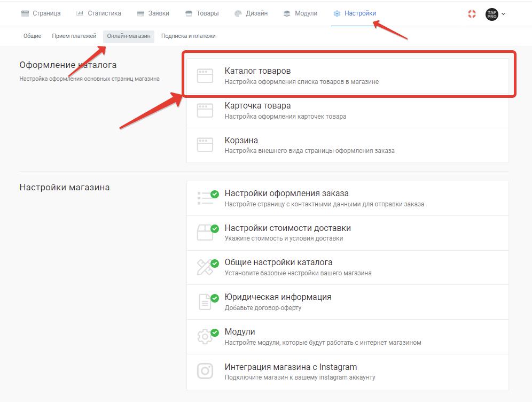
Task: Open Подписка и платежи subtab
Action: 189,36
